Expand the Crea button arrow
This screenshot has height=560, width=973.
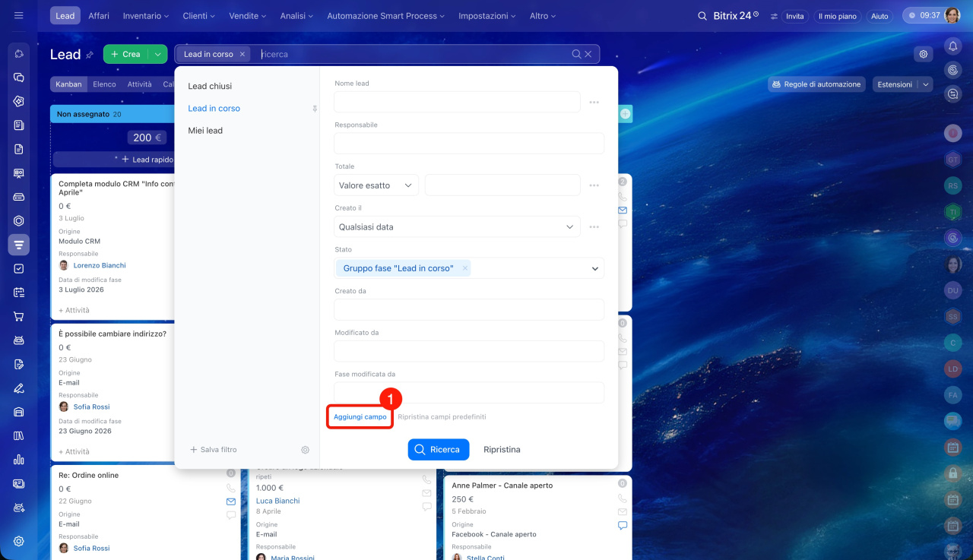(x=157, y=54)
